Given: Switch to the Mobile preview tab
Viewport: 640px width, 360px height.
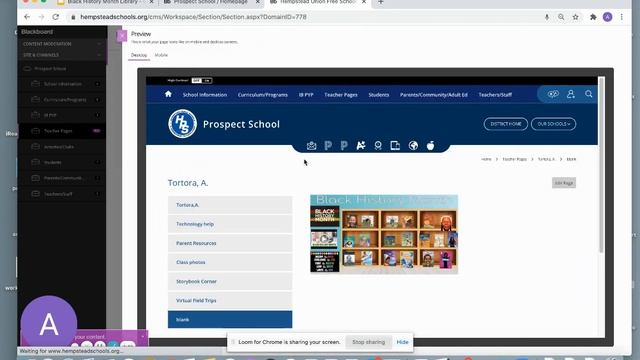Looking at the screenshot, I should point(161,55).
